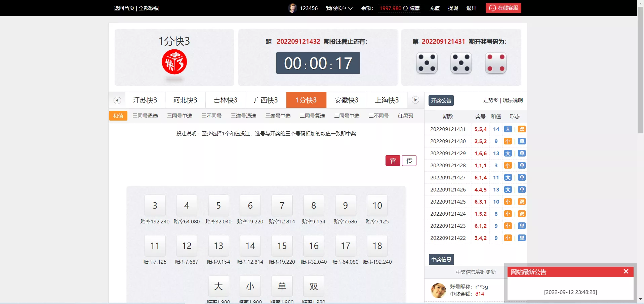Click the red dice on the far right
This screenshot has height=304, width=644.
(x=496, y=63)
